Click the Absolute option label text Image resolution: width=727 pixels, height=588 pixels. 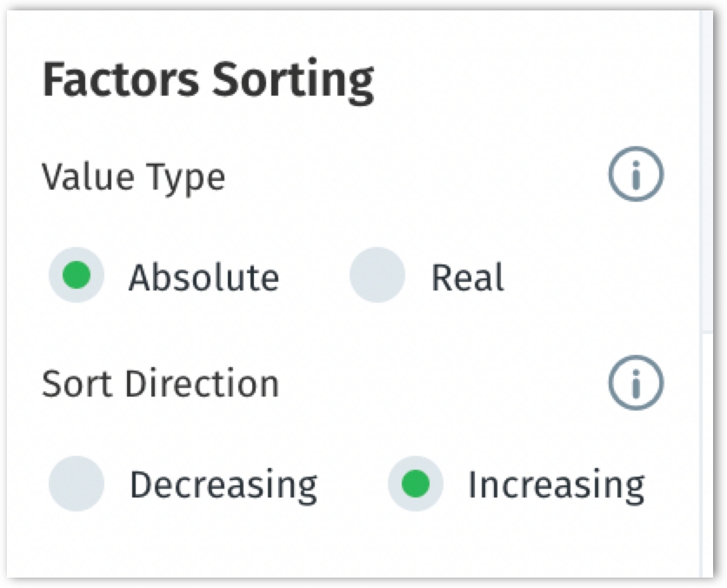click(204, 277)
